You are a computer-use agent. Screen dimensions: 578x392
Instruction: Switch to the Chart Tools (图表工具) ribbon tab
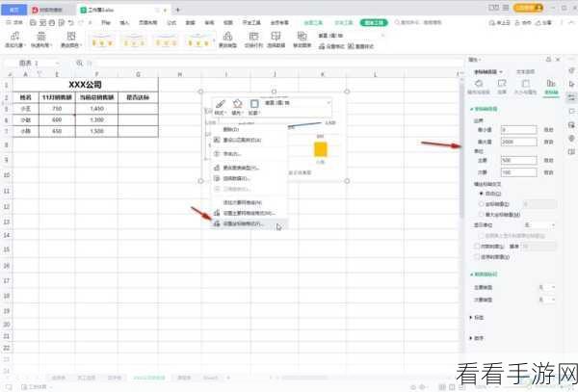pos(374,23)
